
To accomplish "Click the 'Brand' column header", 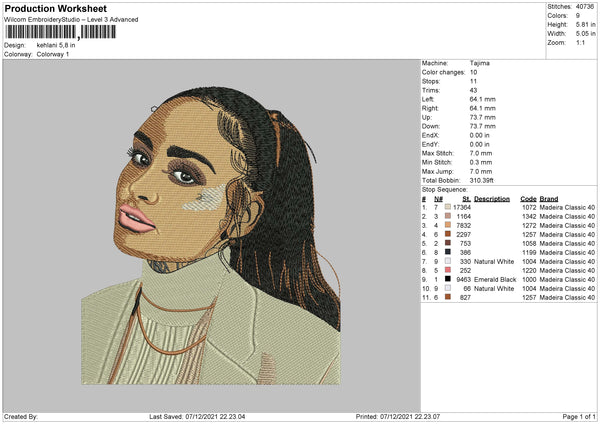I will [549, 199].
